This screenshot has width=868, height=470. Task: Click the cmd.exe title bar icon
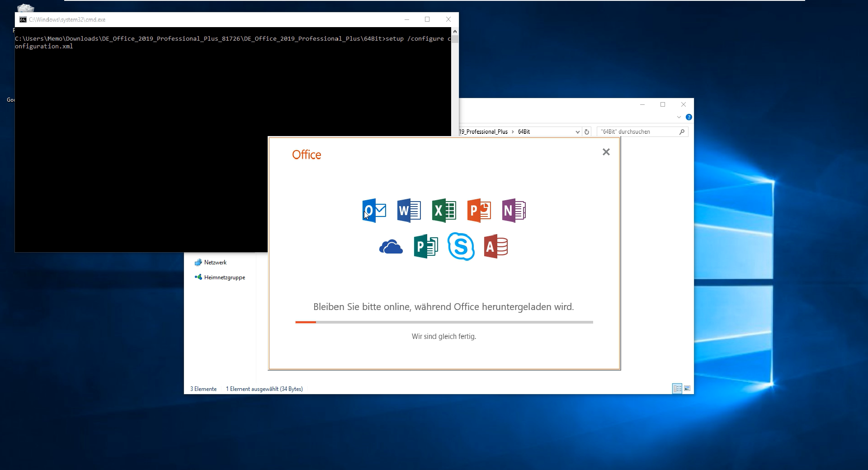click(23, 19)
